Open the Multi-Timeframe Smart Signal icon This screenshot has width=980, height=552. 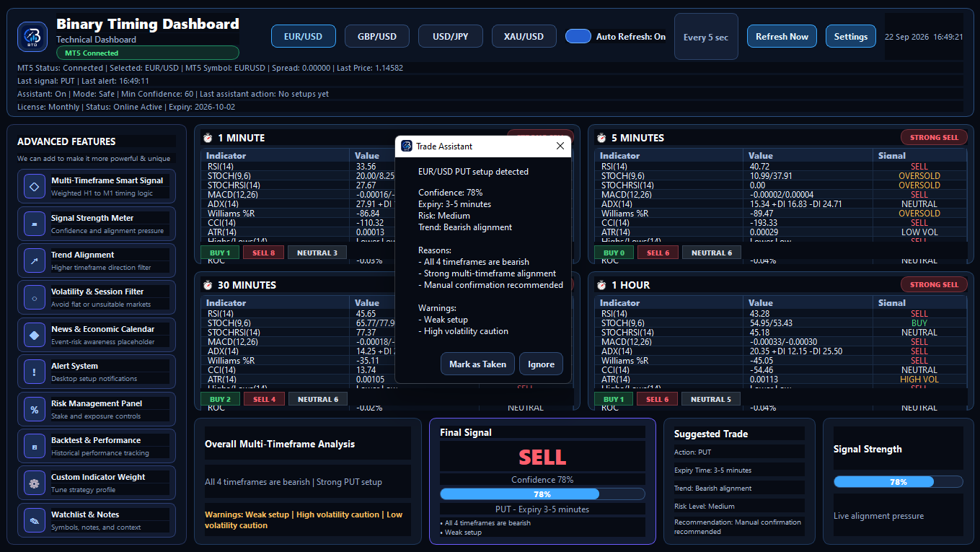34,186
